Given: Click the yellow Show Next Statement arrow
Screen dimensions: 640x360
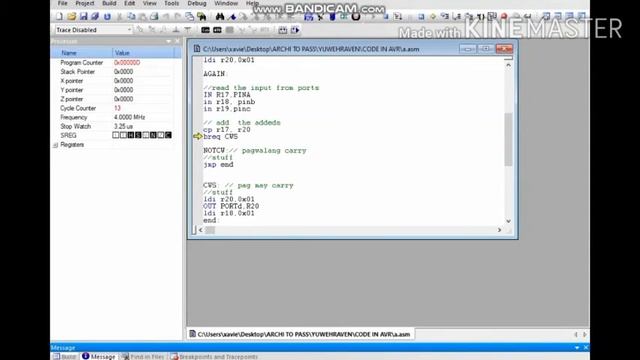Looking at the screenshot, I should (x=433, y=16).
